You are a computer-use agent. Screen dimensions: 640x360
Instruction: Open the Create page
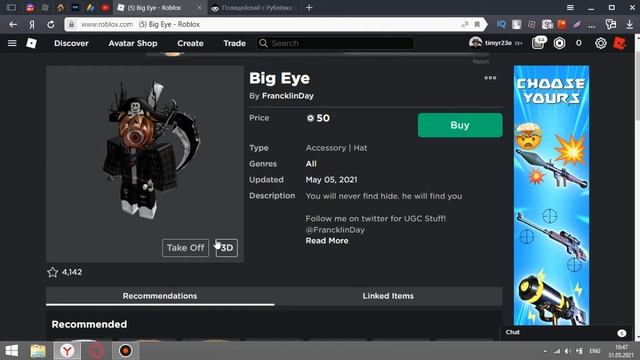click(190, 43)
